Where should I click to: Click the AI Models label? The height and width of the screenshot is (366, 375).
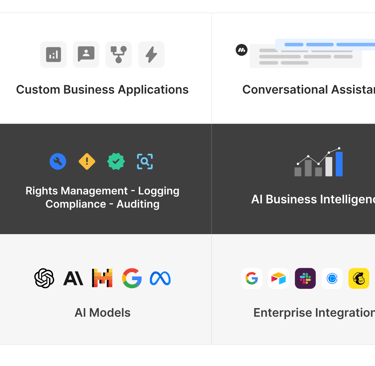[103, 313]
